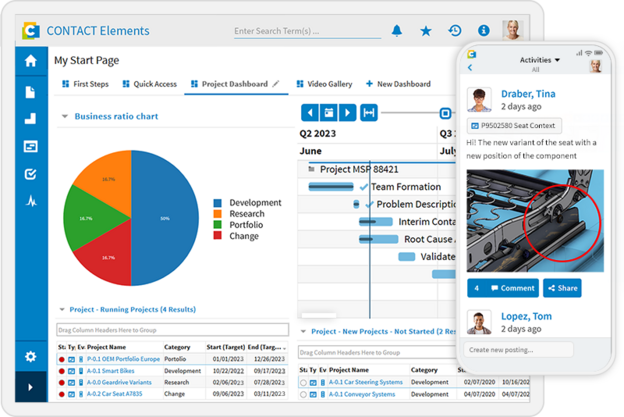Switch to Video Gallery tab
The image size is (624, 417).
(325, 84)
